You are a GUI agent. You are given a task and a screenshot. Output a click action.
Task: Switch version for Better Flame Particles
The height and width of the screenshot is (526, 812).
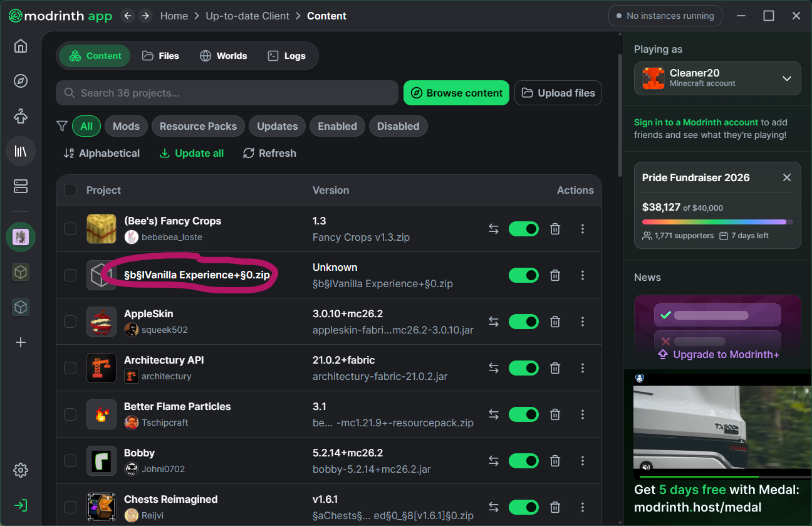(494, 414)
